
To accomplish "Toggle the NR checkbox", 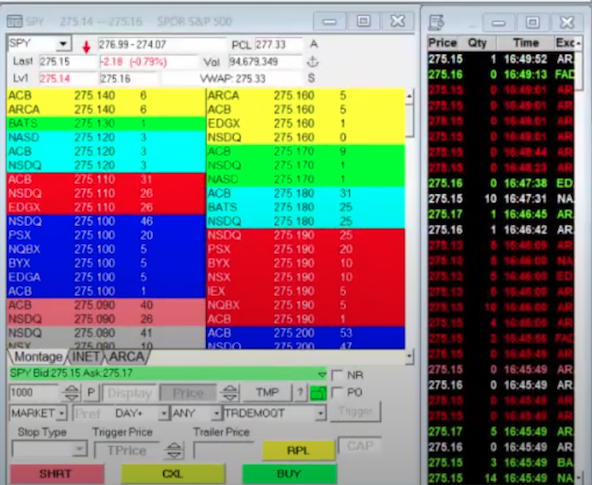I will tap(337, 375).
